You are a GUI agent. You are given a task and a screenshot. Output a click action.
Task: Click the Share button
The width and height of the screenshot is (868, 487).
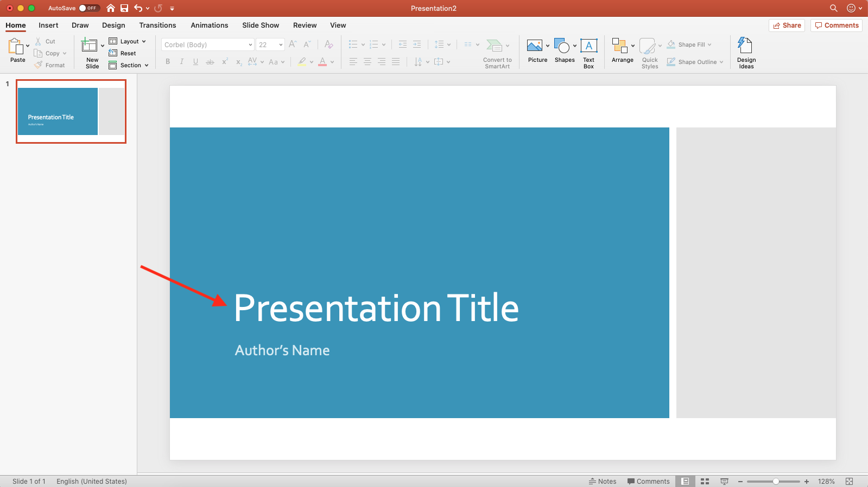[787, 25]
